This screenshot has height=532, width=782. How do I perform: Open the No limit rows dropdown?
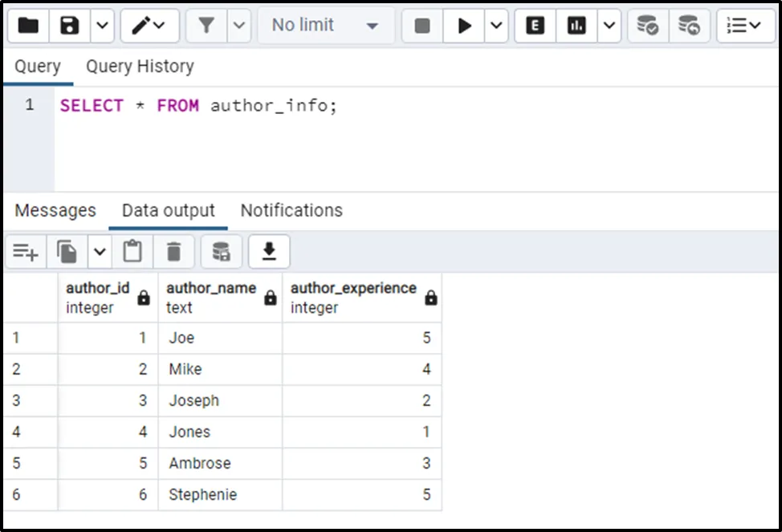325,26
